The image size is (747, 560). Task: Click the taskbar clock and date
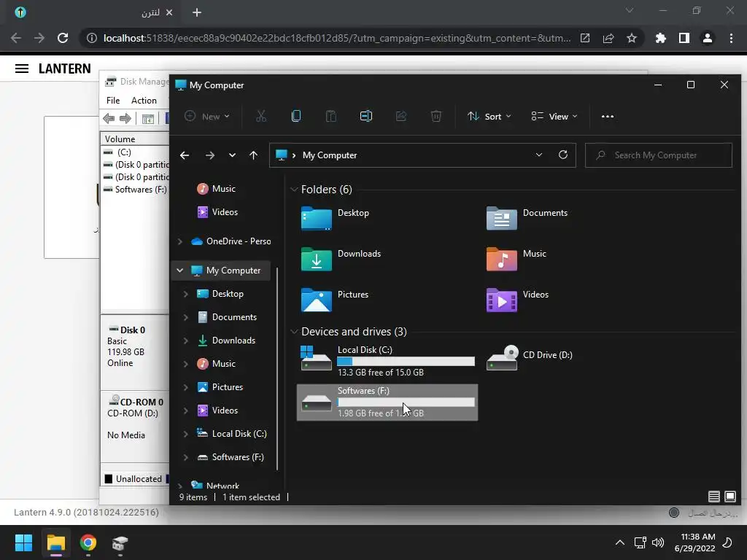[x=695, y=542]
